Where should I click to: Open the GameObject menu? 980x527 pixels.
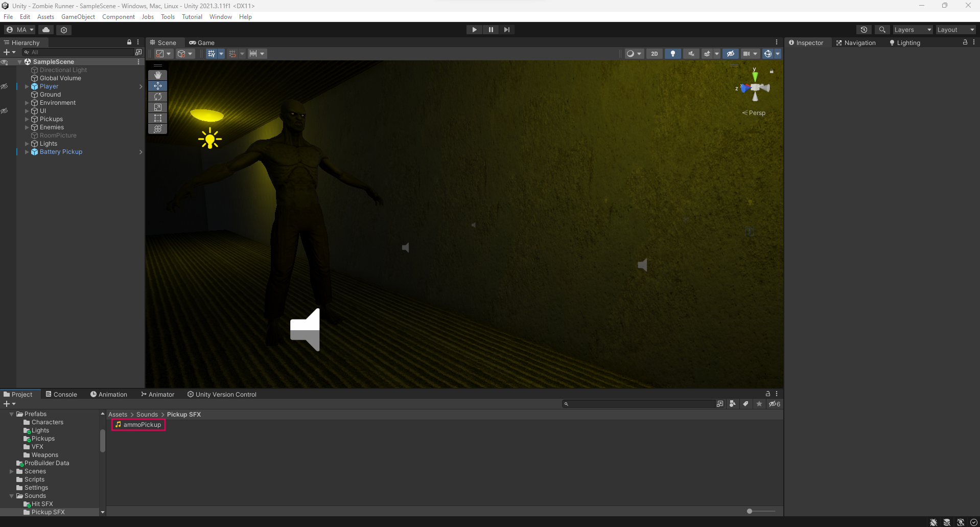click(x=78, y=17)
